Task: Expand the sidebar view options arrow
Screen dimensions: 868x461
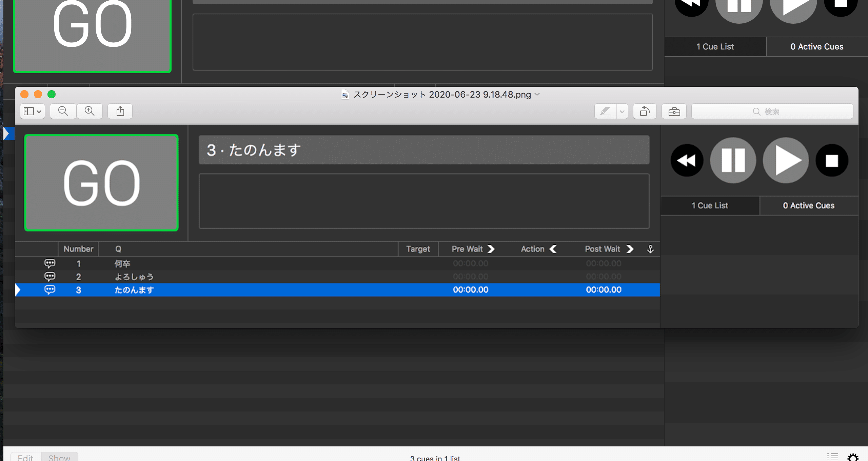Action: pos(39,111)
